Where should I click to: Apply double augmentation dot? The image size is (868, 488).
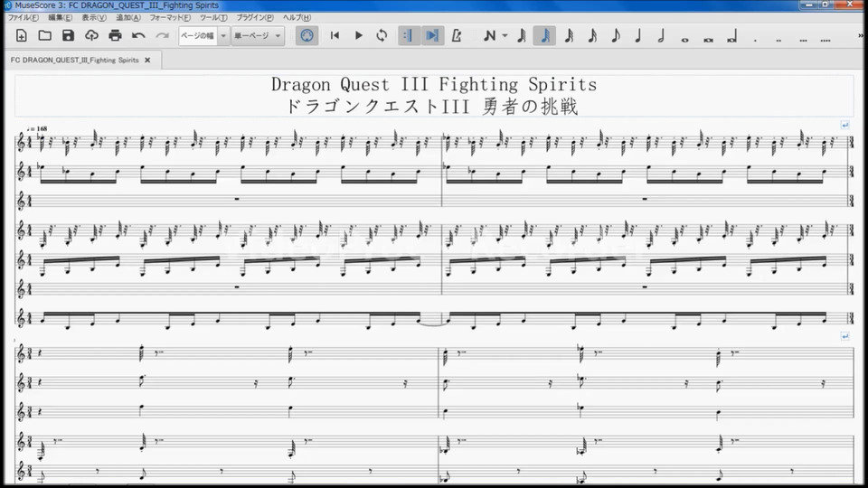[778, 39]
